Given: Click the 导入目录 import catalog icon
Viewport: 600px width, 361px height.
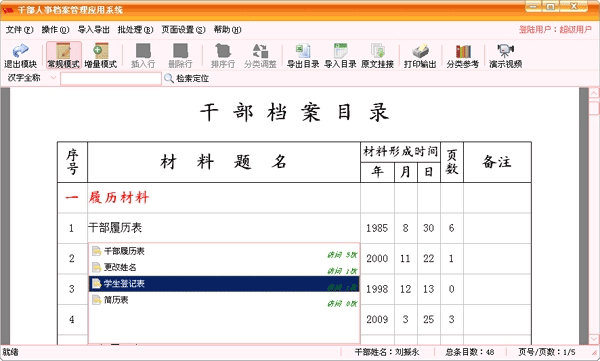Looking at the screenshot, I should pos(340,56).
